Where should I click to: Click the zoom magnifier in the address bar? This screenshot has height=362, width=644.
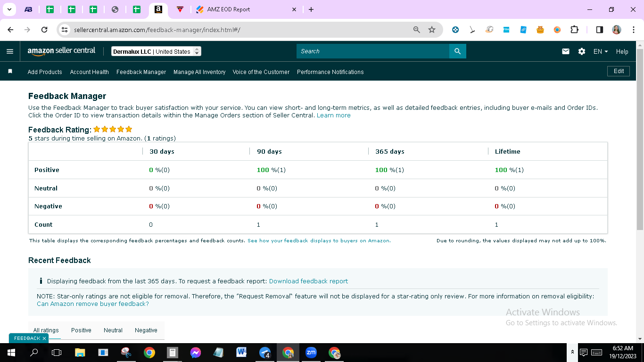point(417,30)
